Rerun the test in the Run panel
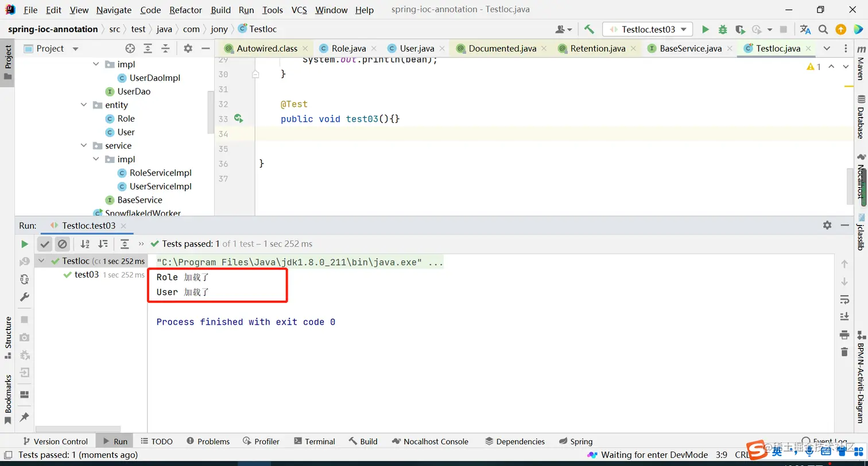The width and height of the screenshot is (868, 466). tap(24, 244)
